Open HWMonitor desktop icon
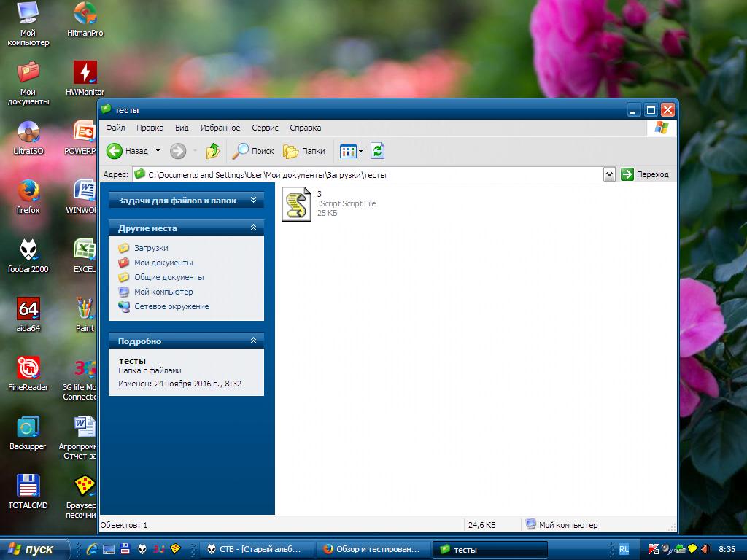 coord(85,73)
